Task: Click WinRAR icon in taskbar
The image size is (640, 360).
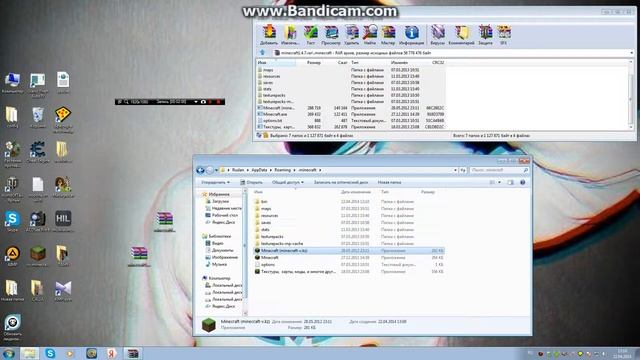Action: coord(133,353)
